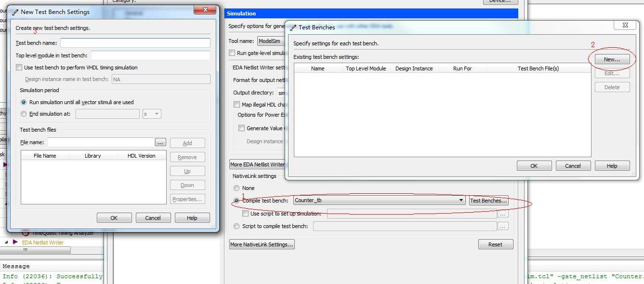
Task: Click the Top level module in test bench field
Action: pyautogui.click(x=150, y=55)
